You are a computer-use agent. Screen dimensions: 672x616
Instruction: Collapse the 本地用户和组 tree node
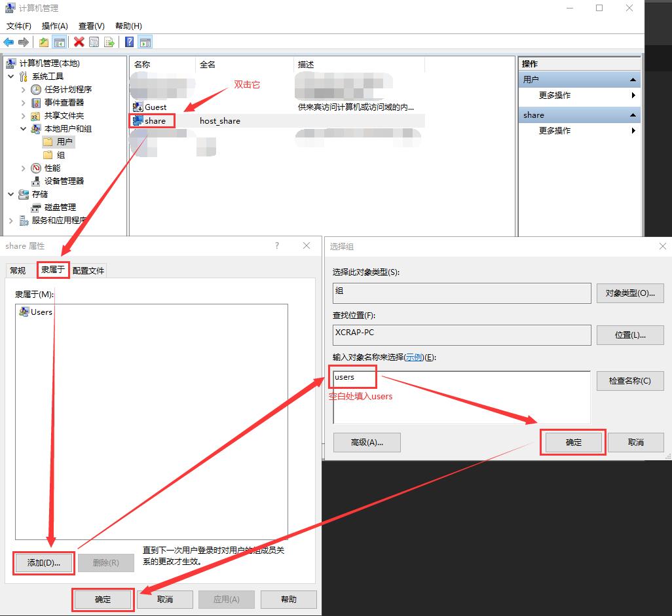tap(24, 129)
